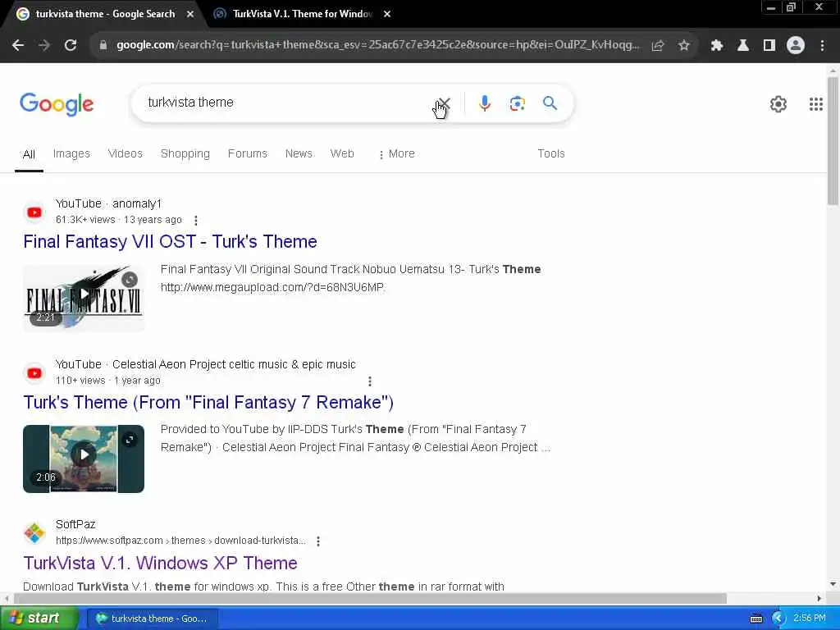Open the Tools search options
This screenshot has height=630, width=840.
550,153
